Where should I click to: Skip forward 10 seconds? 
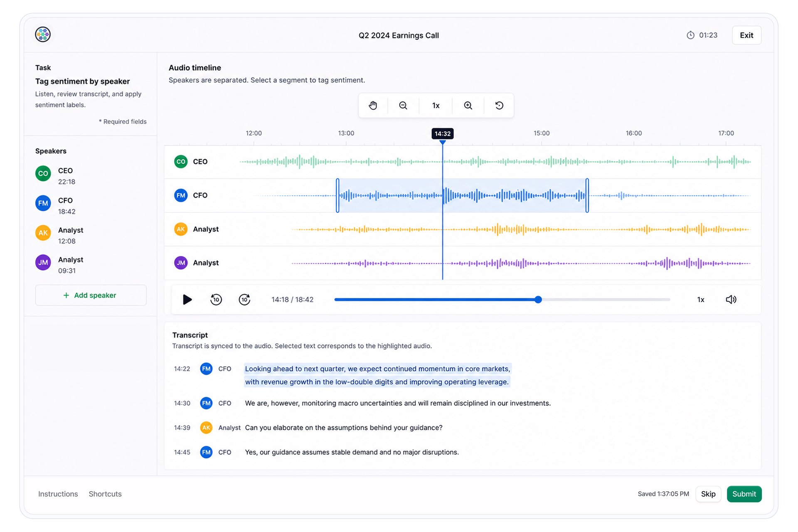pyautogui.click(x=244, y=299)
